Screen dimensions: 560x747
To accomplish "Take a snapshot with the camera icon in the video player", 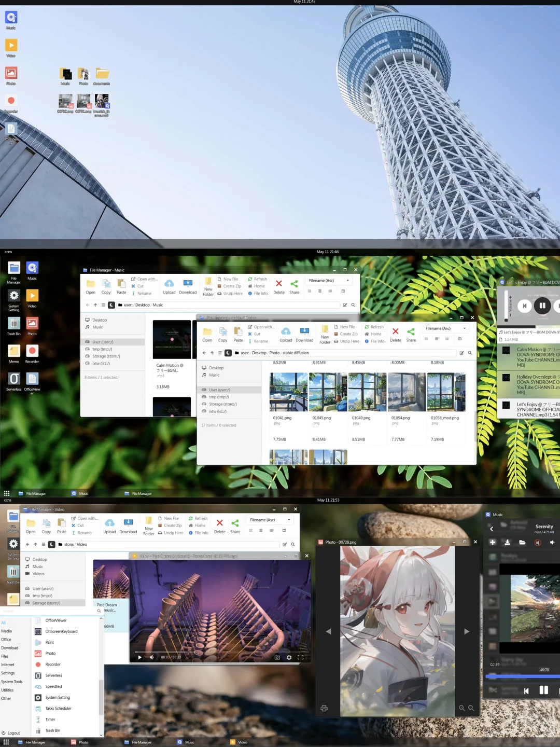I will coord(277,657).
